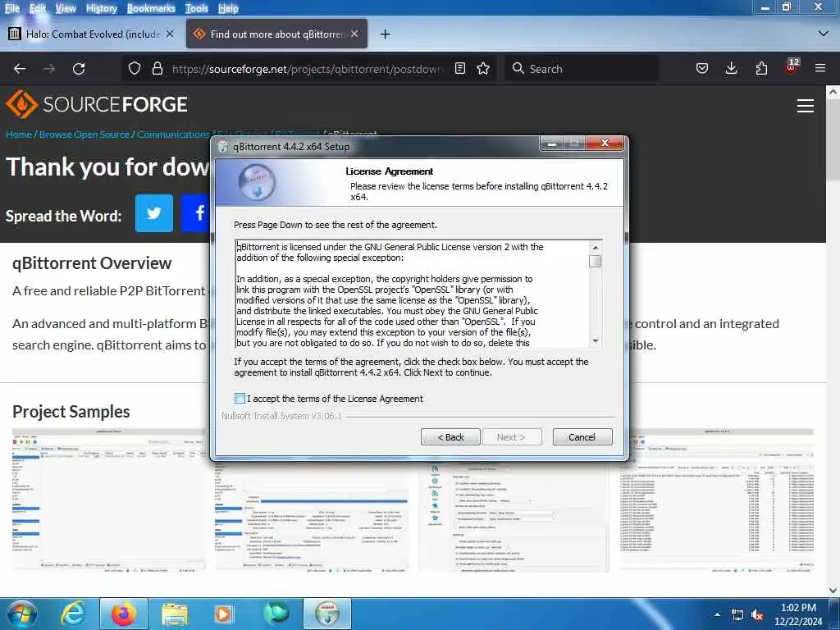The image size is (840, 630).
Task: Open the last project sample screenshot
Action: 716,500
